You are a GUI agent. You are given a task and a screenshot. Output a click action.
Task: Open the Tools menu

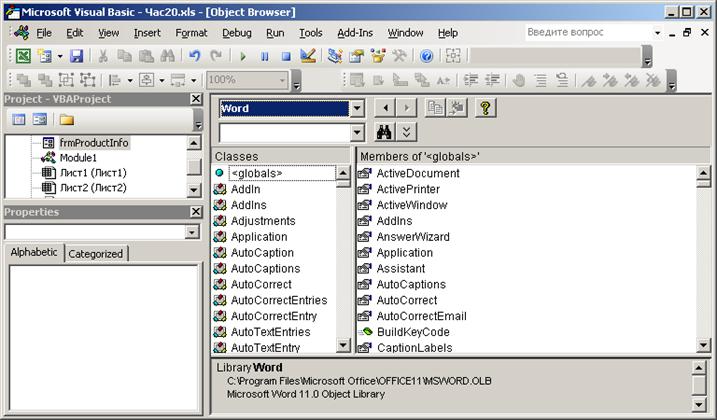tap(310, 33)
